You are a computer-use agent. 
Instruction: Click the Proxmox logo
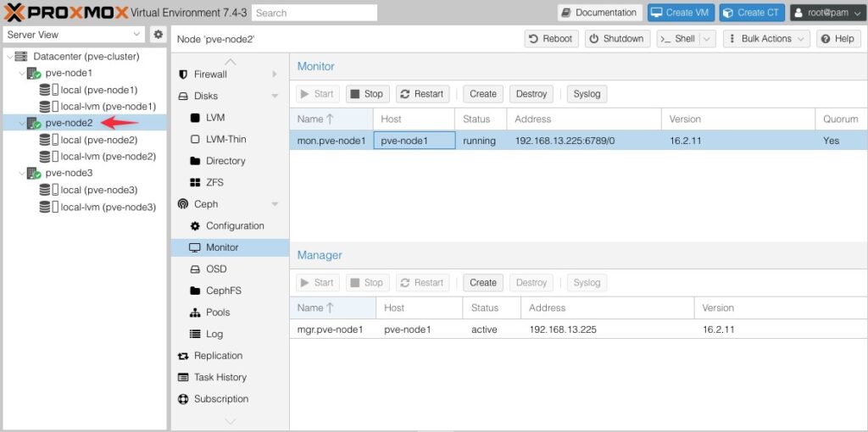point(65,12)
